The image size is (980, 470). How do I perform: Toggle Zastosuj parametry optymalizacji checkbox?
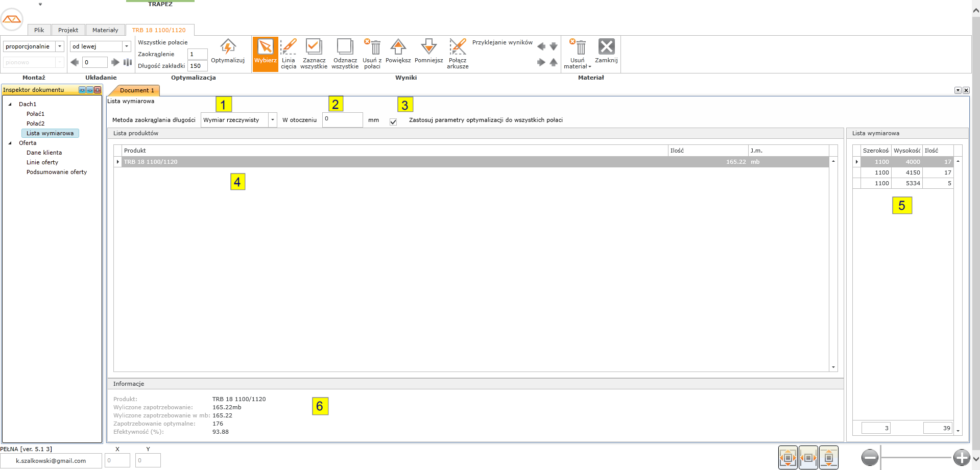[x=393, y=122]
